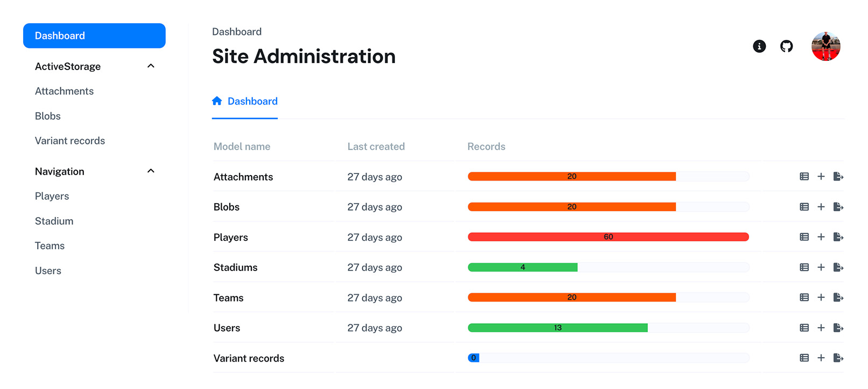Viewport: 868px width, 389px height.
Task: Open the Stadiums model name link
Action: tap(235, 267)
